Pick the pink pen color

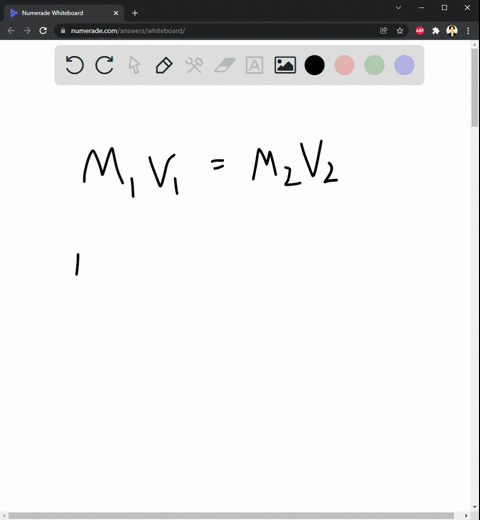(344, 65)
